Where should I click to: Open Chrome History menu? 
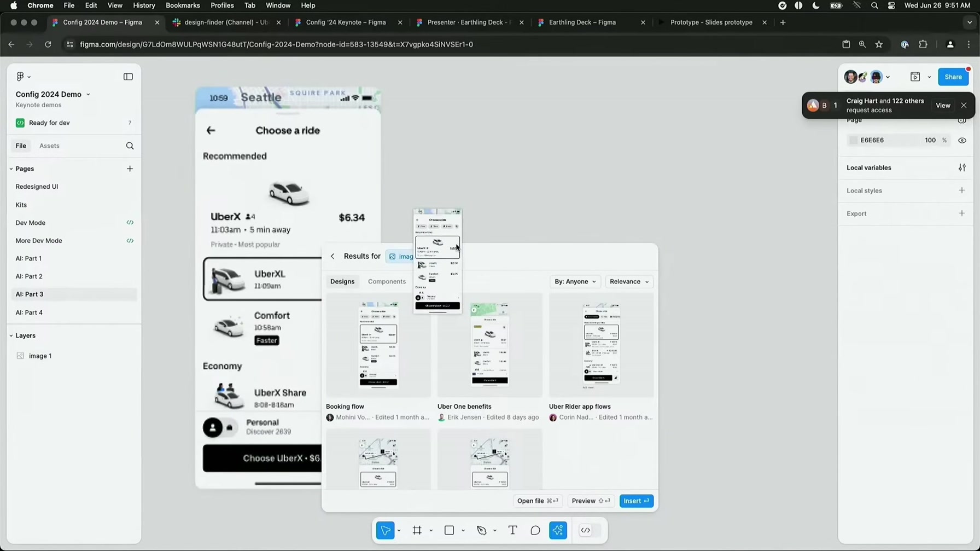[x=144, y=5]
